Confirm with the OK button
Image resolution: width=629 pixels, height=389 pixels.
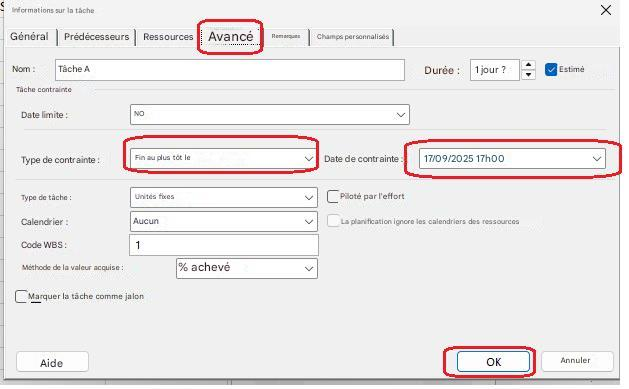(x=493, y=362)
